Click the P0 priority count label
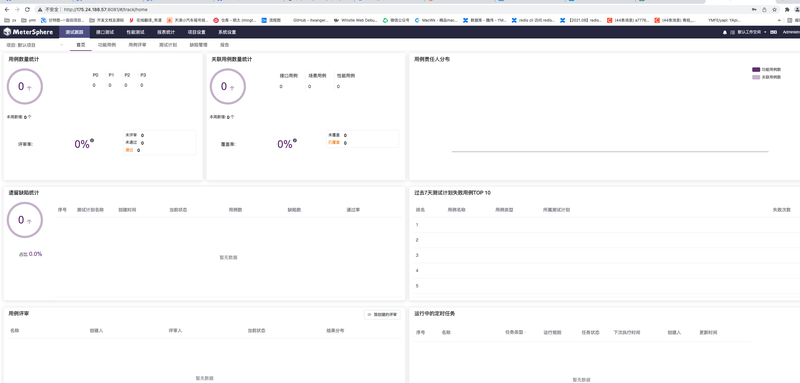The height and width of the screenshot is (383, 800). (95, 75)
